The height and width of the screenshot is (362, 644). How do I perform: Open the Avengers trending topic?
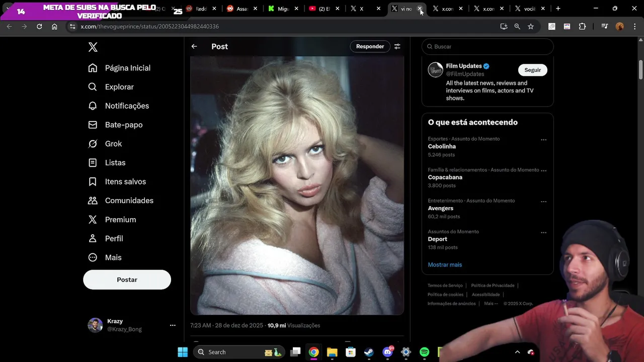pos(440,208)
